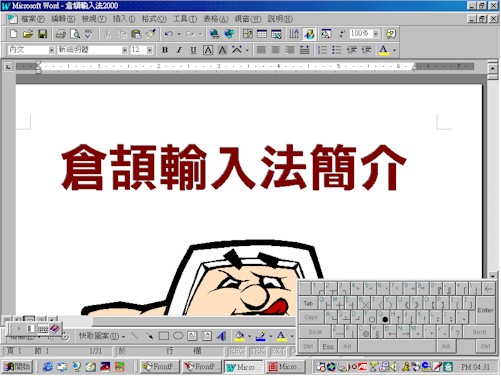The height and width of the screenshot is (376, 501).
Task: Click Tab key on the on-screen keyboard
Action: [308, 303]
